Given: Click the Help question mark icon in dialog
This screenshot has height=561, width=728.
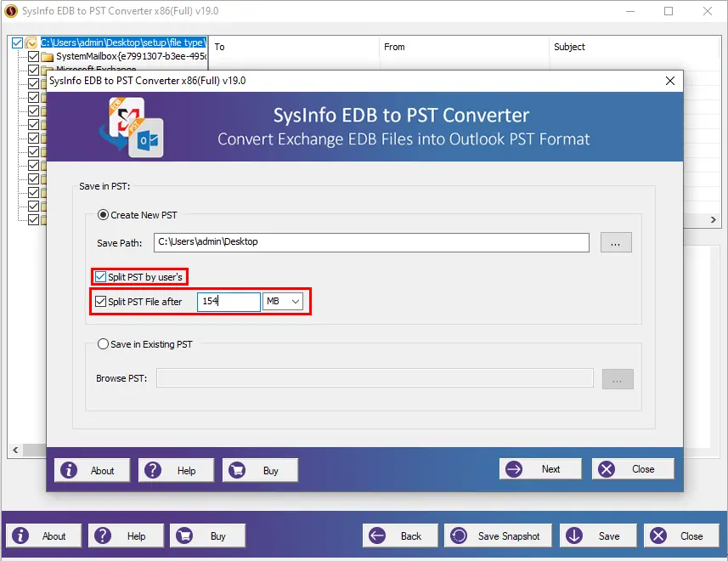Looking at the screenshot, I should coord(153,470).
